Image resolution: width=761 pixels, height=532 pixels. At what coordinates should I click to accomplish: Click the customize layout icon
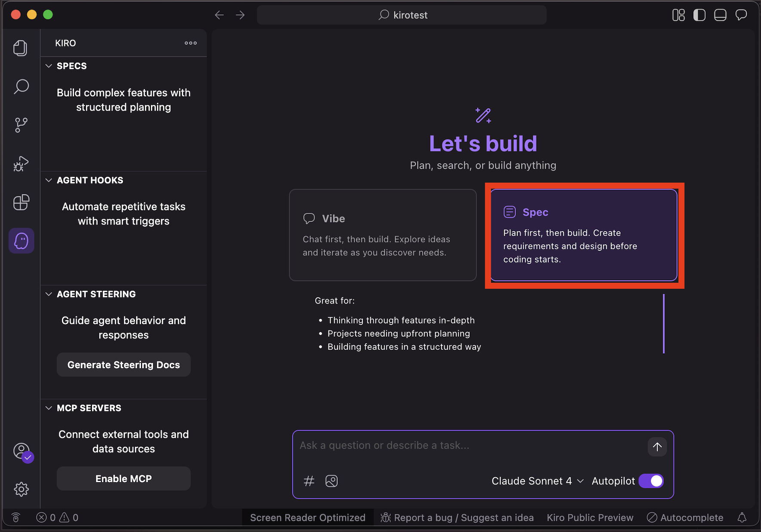(678, 15)
